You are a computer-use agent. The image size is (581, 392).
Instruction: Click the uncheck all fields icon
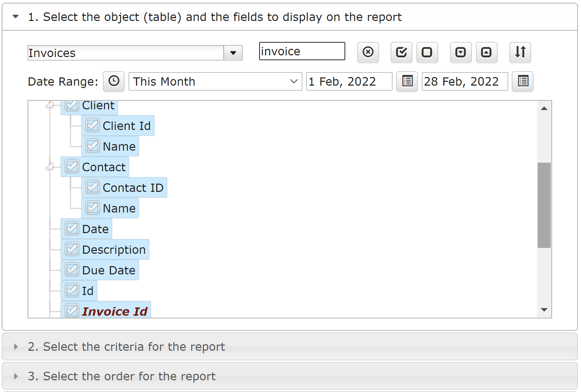point(427,52)
